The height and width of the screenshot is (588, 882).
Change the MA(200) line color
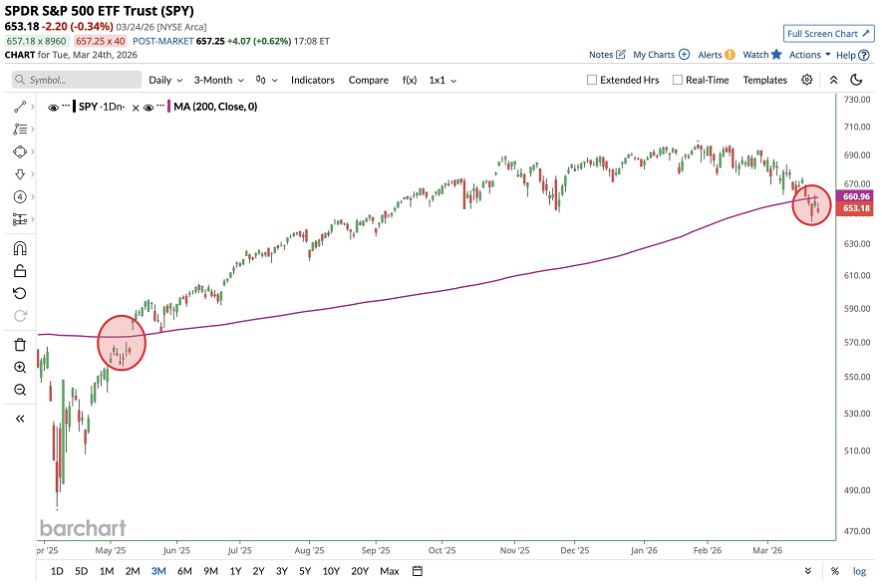(x=168, y=107)
